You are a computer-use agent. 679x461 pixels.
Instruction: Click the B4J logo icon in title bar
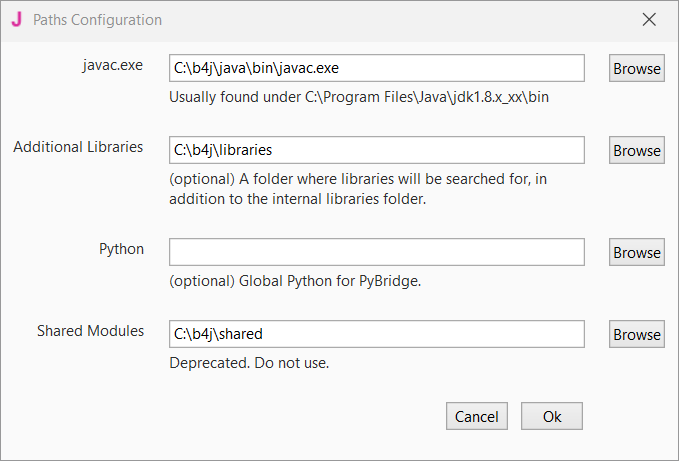16,19
